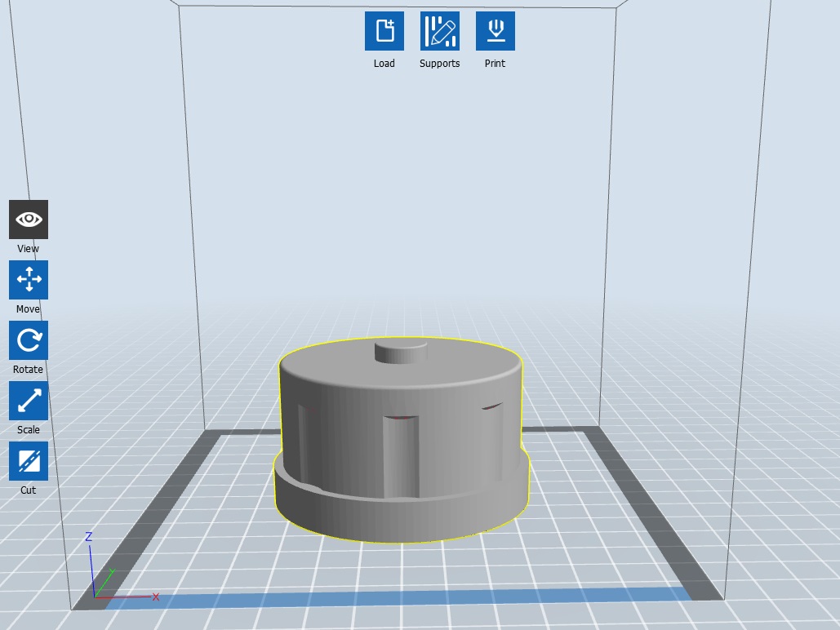Click the 'Load' text label
Image resolution: width=840 pixels, height=630 pixels.
coord(384,64)
